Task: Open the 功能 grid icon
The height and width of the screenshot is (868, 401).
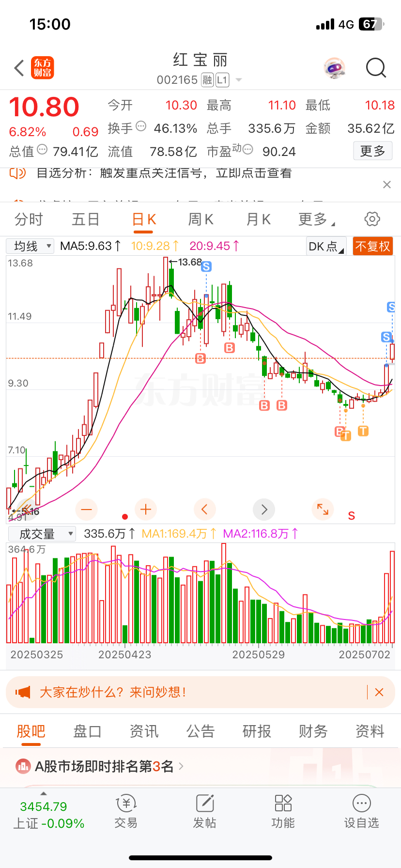Action: 283,803
